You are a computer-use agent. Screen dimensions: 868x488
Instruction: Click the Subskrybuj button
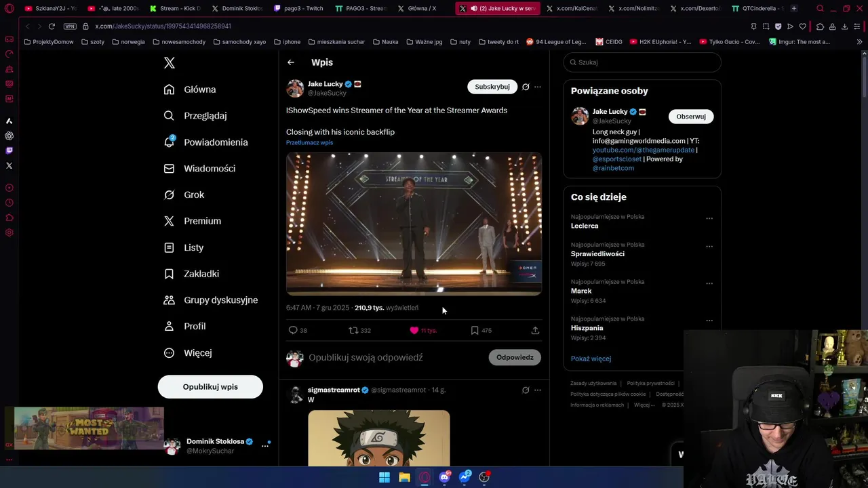click(492, 87)
